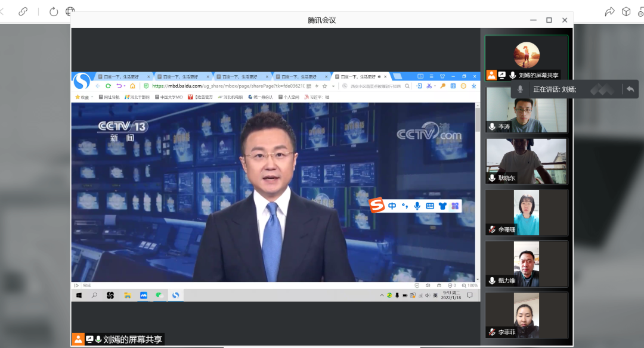Toggle microphone icon in 正在讲话 speaking bar
The height and width of the screenshot is (348, 644).
520,89
